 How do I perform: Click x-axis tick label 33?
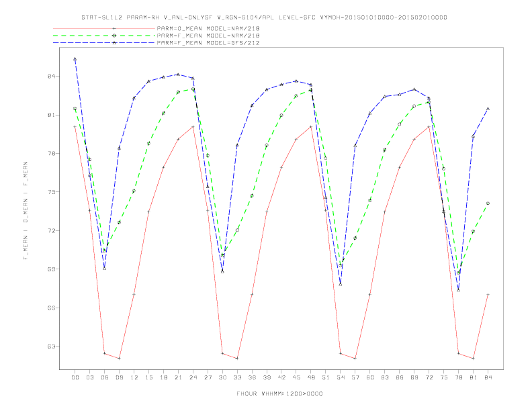237,377
